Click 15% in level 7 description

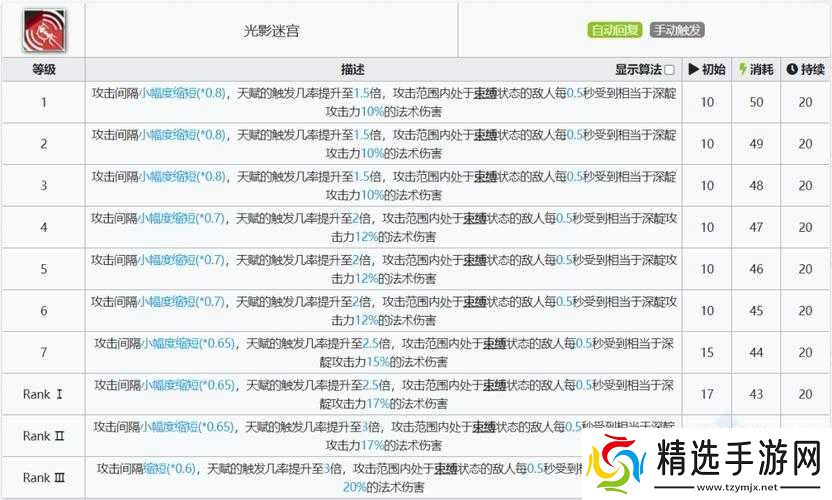[x=378, y=362]
